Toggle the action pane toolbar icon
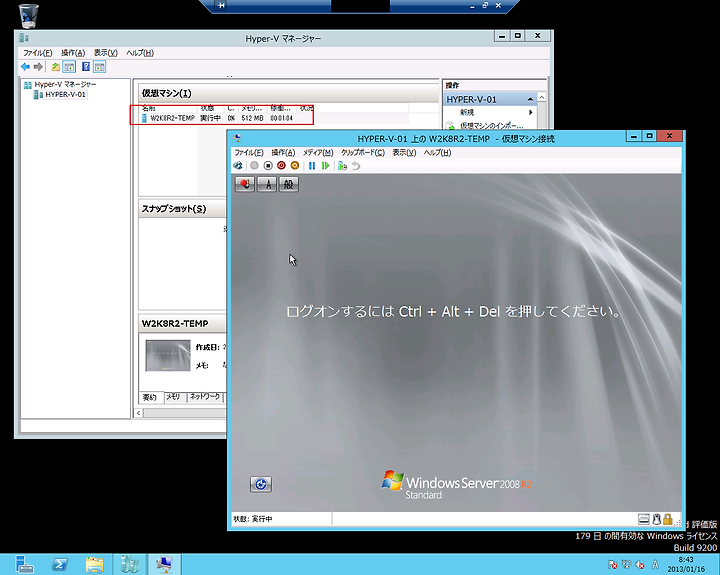The image size is (720, 575). 100,67
